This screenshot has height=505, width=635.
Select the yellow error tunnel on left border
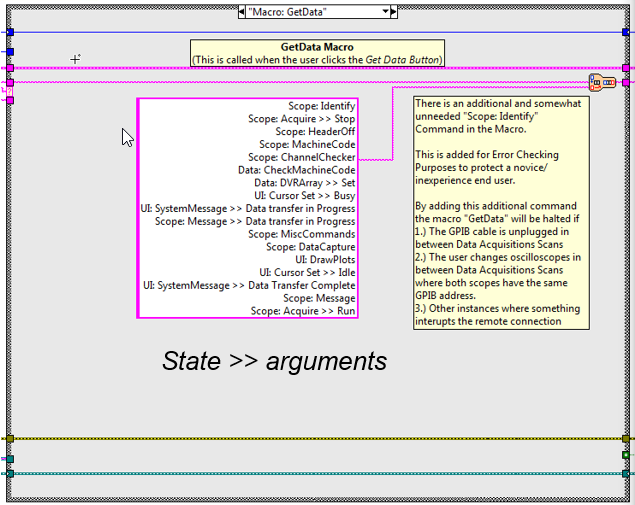[x=10, y=439]
